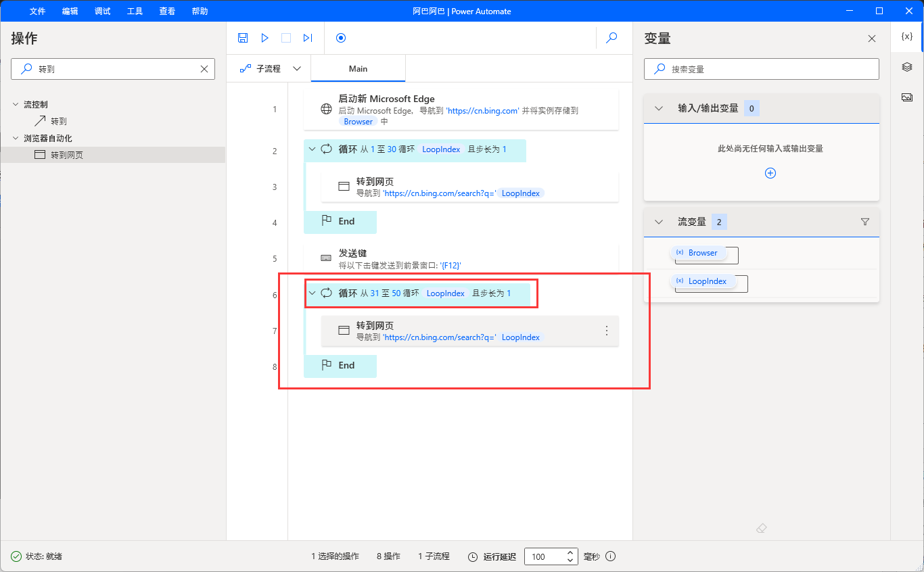This screenshot has width=924, height=572.
Task: Collapse the 浏览器自动化 group
Action: pyautogui.click(x=16, y=138)
